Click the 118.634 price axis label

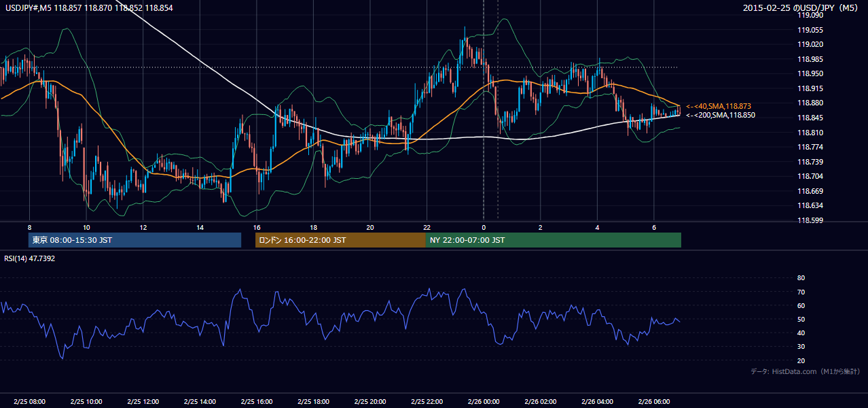pos(811,205)
